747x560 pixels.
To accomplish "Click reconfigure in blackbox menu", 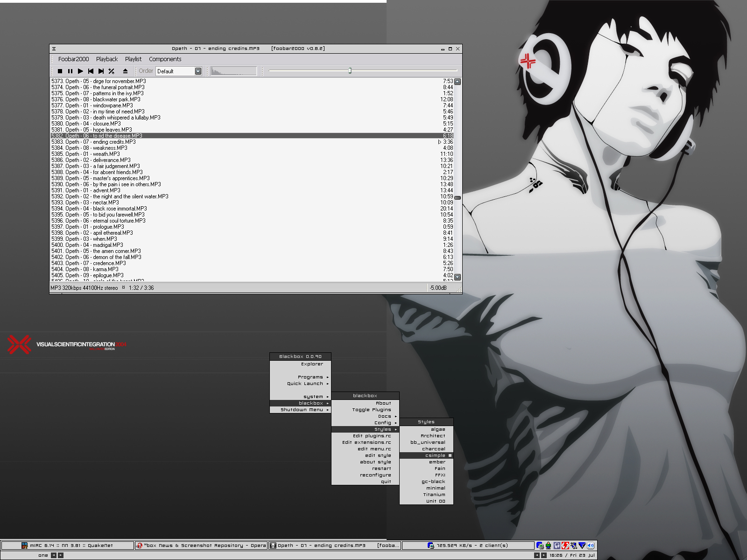I will pyautogui.click(x=365, y=475).
